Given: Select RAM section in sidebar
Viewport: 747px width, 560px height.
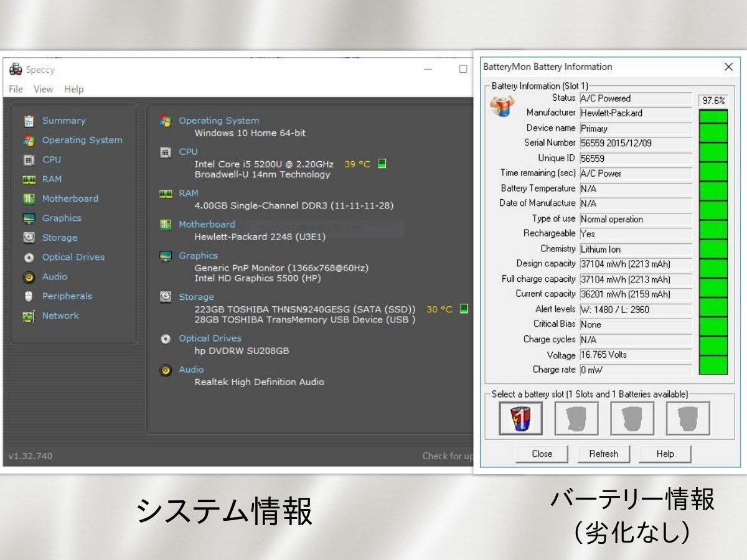Looking at the screenshot, I should (52, 179).
